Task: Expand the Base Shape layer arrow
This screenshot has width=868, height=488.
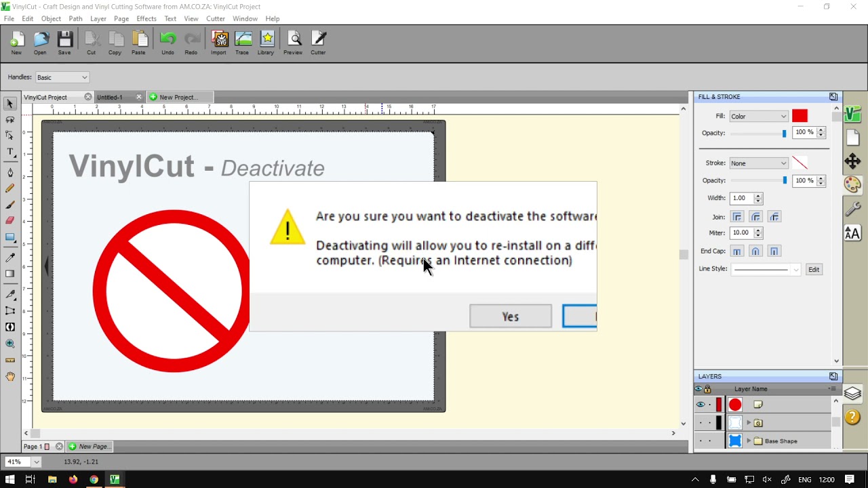Action: [749, 441]
